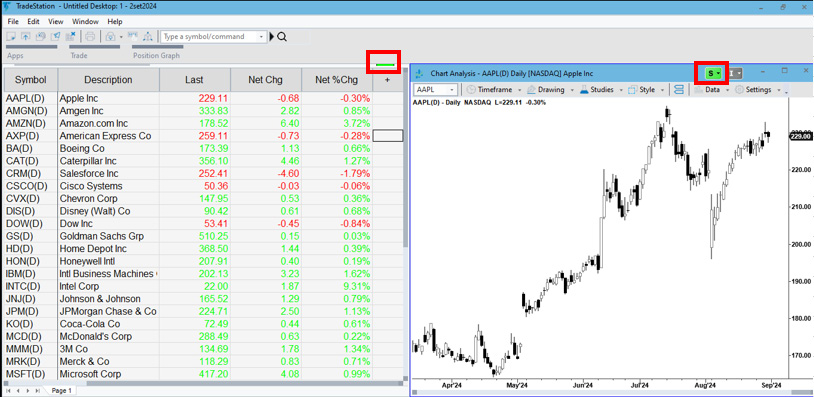Click the Net %Chg column header
This screenshot has width=814, height=397.
pos(337,80)
